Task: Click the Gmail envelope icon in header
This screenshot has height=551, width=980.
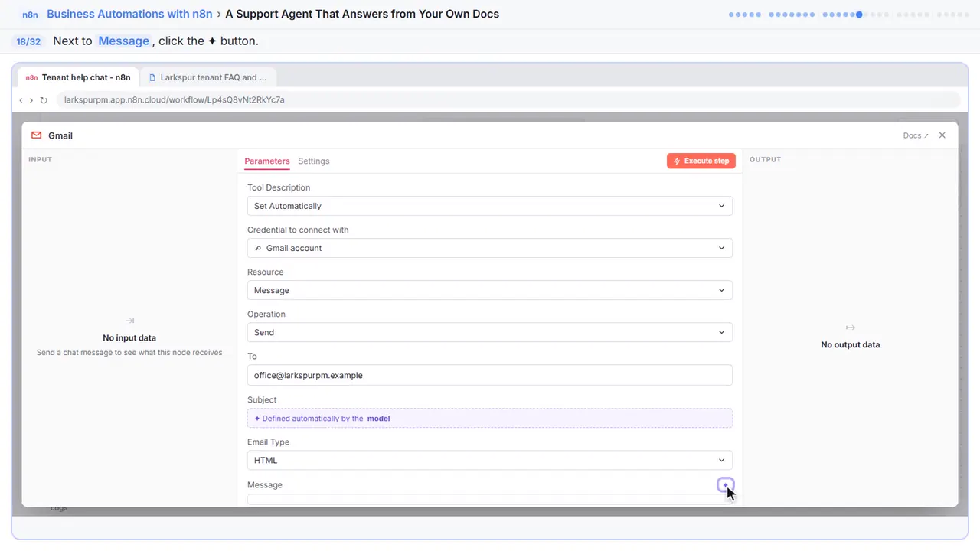Action: coord(36,135)
